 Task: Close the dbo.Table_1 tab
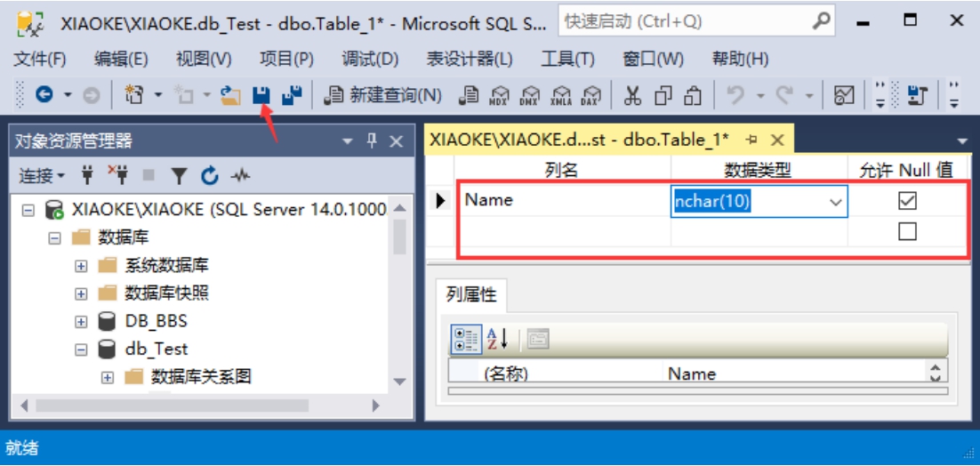pos(777,140)
